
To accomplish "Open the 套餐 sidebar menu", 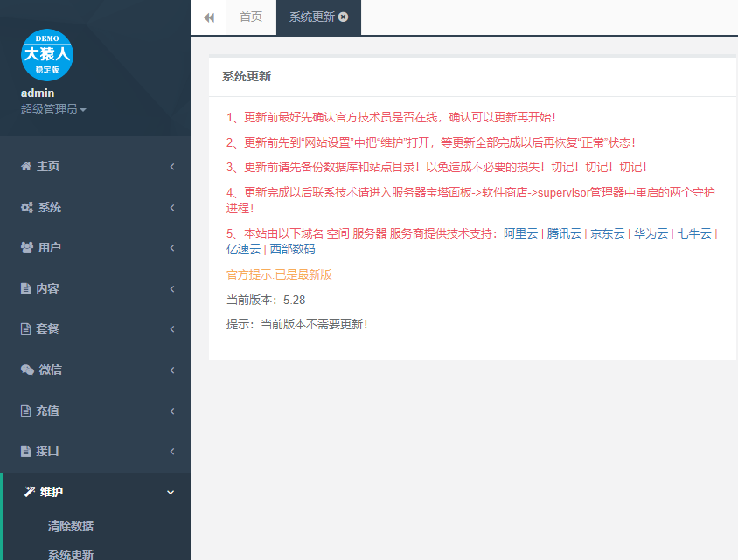I will tap(95, 329).
